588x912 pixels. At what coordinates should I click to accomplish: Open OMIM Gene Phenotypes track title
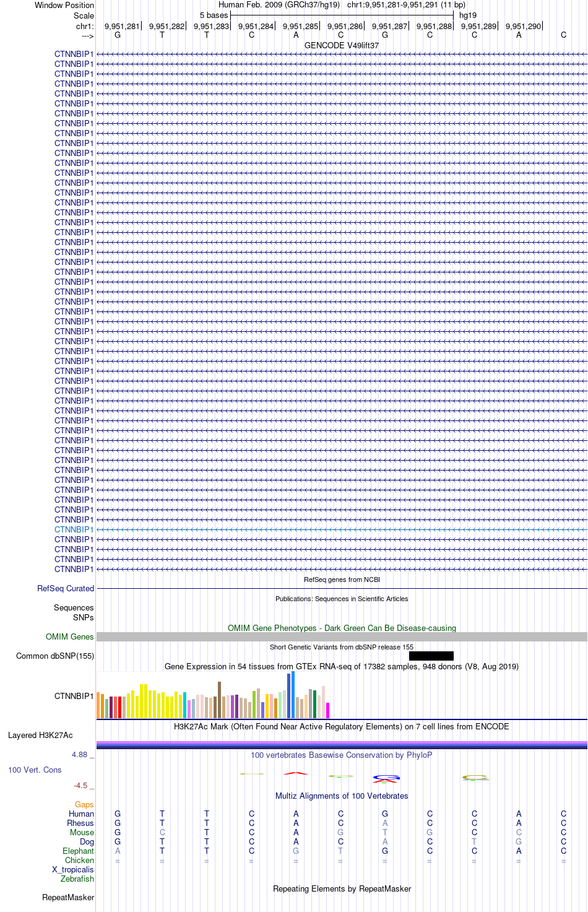pos(342,628)
